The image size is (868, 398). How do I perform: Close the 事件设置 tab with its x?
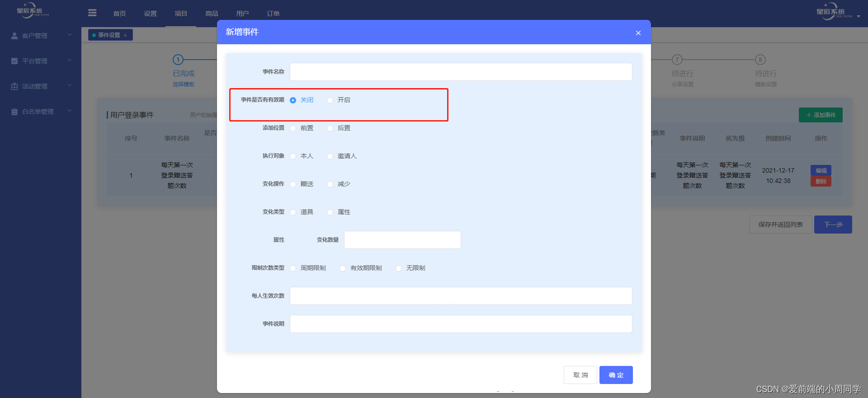[x=125, y=35]
